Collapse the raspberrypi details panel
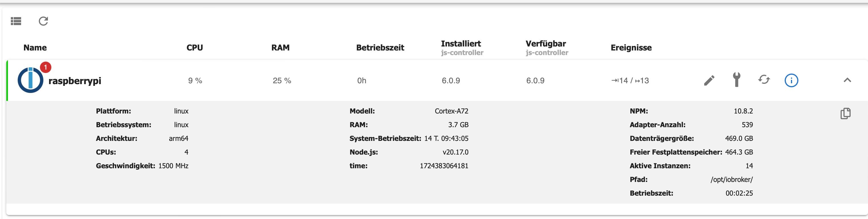The image size is (868, 219). click(x=847, y=80)
